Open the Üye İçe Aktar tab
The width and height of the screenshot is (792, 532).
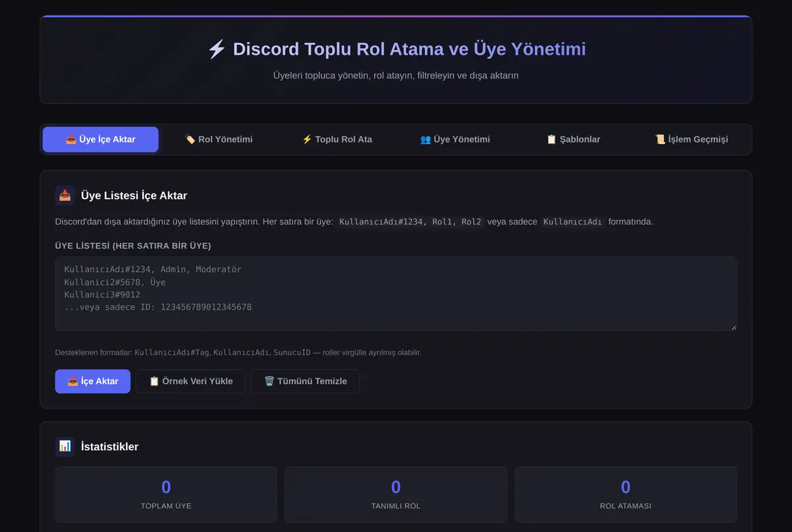click(x=100, y=139)
